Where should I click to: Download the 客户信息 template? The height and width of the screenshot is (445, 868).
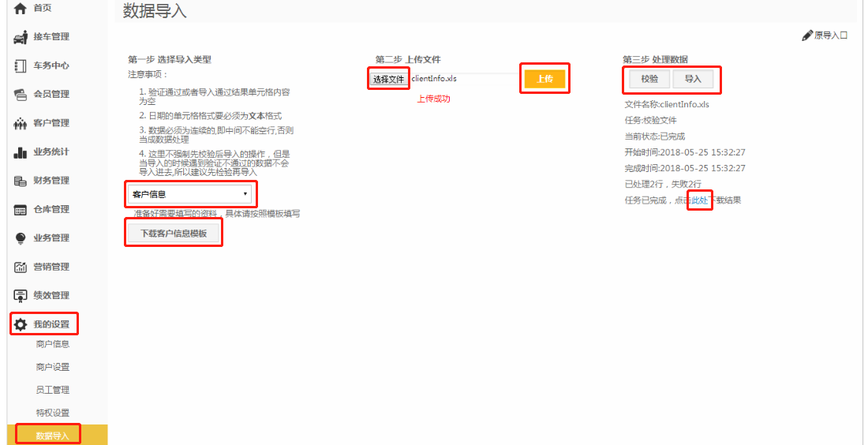(x=174, y=234)
